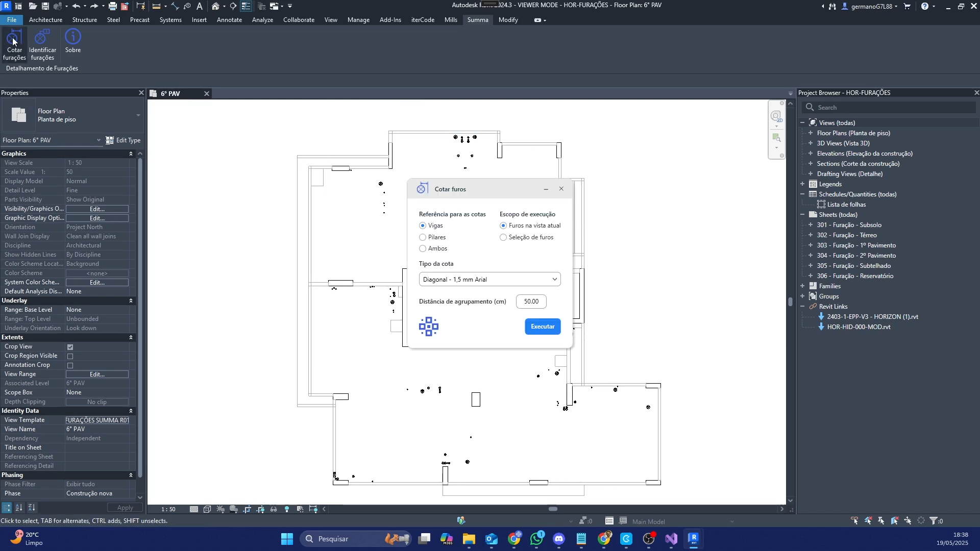Click the Identificar furações ribbon icon
The height and width of the screenshot is (551, 980).
coord(42,38)
